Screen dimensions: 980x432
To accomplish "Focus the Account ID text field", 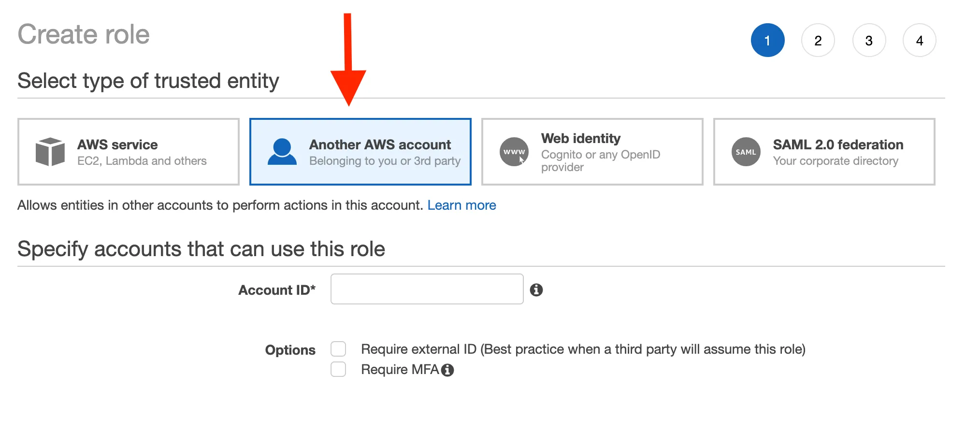I will (x=427, y=289).
